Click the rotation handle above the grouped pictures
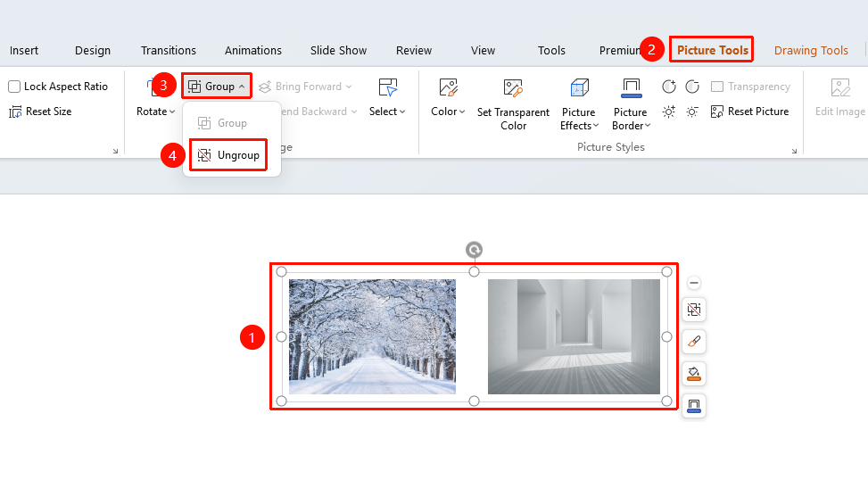The height and width of the screenshot is (488, 868). (474, 250)
